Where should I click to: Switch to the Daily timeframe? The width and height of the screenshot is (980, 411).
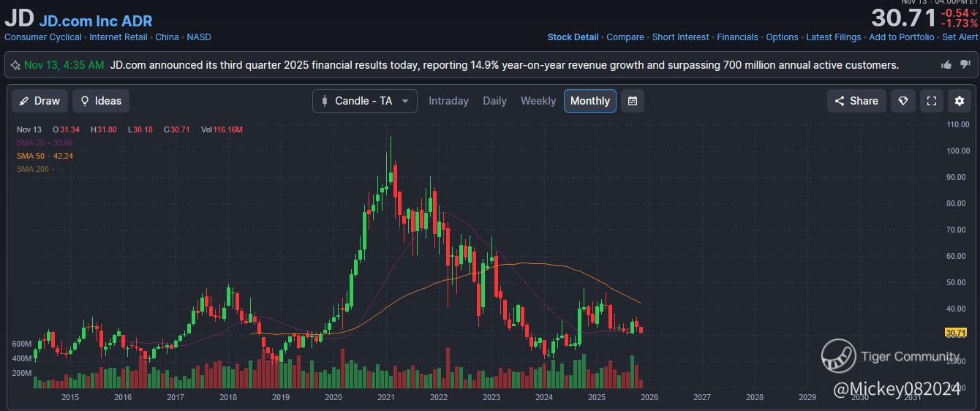pos(494,101)
